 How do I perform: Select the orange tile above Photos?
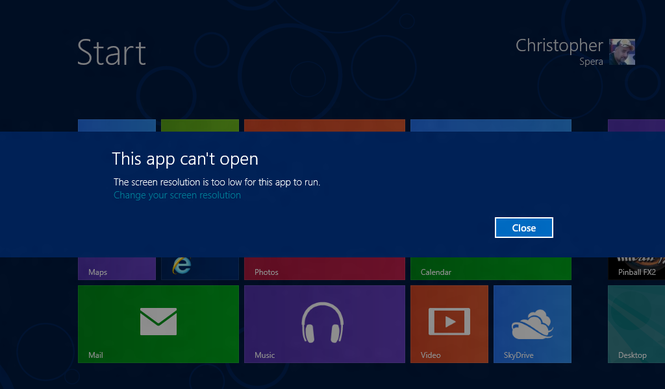pyautogui.click(x=324, y=126)
